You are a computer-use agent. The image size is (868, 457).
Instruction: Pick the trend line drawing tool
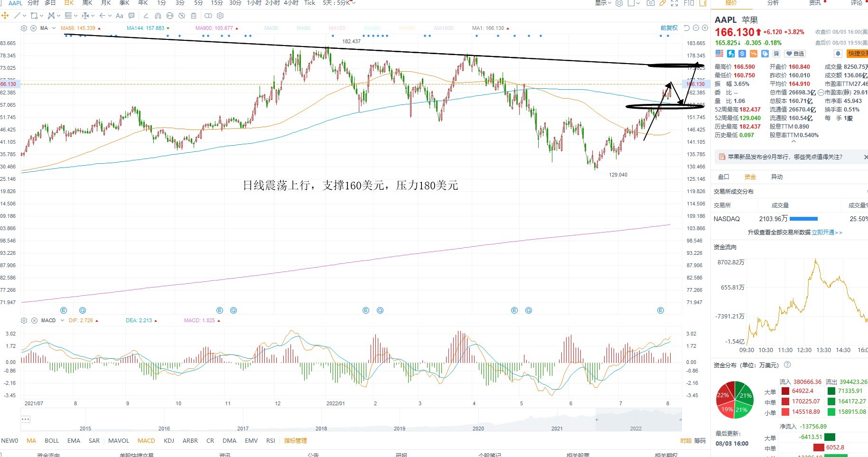click(18, 16)
